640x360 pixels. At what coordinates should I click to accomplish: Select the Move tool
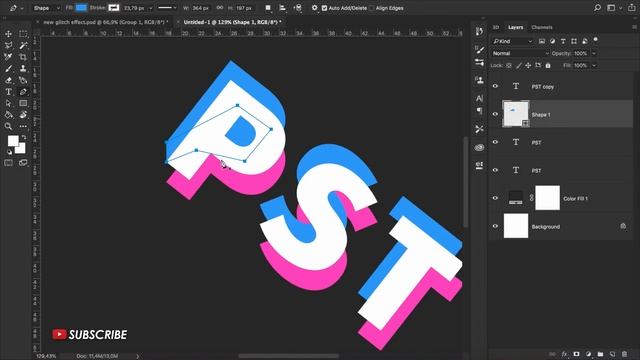coord(8,34)
